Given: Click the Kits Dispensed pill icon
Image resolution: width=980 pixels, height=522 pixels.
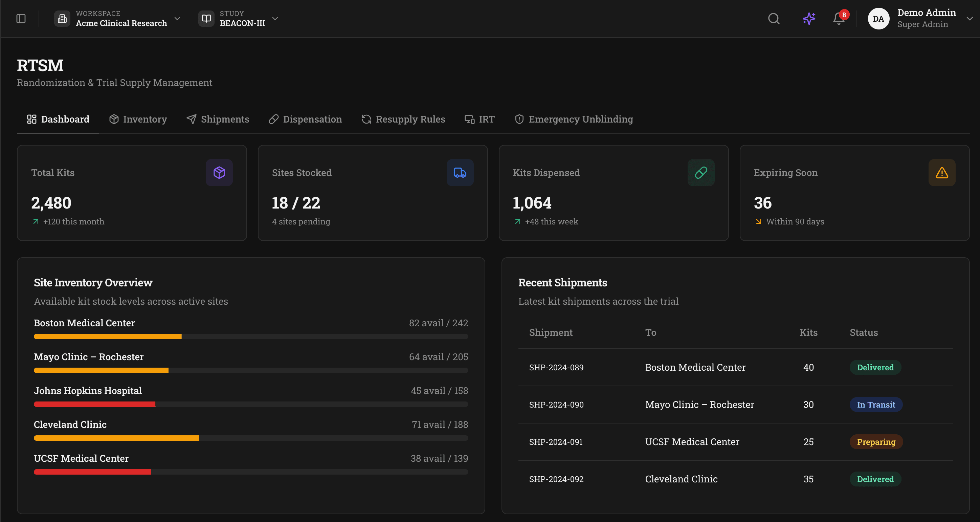Looking at the screenshot, I should 701,173.
